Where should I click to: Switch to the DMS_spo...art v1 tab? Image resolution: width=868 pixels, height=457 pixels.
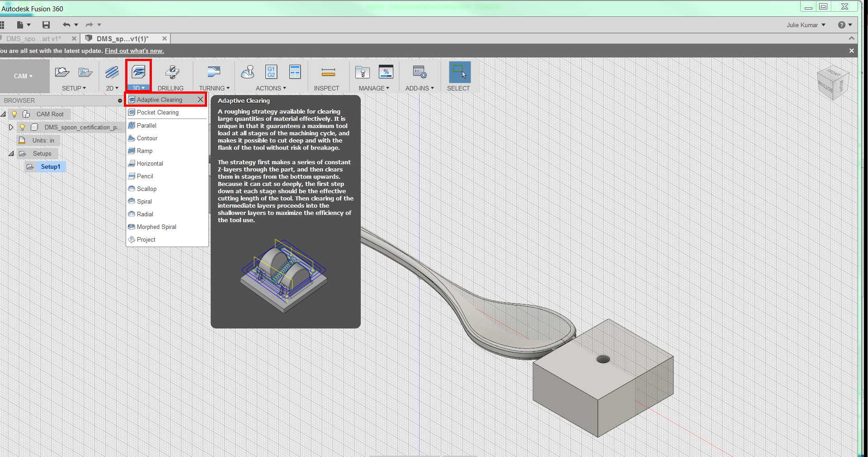(x=33, y=38)
